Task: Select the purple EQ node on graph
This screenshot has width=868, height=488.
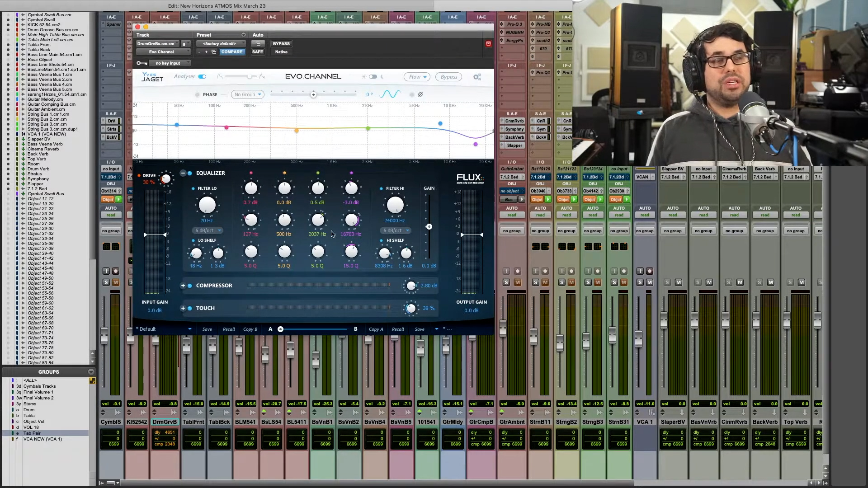Action: point(476,144)
